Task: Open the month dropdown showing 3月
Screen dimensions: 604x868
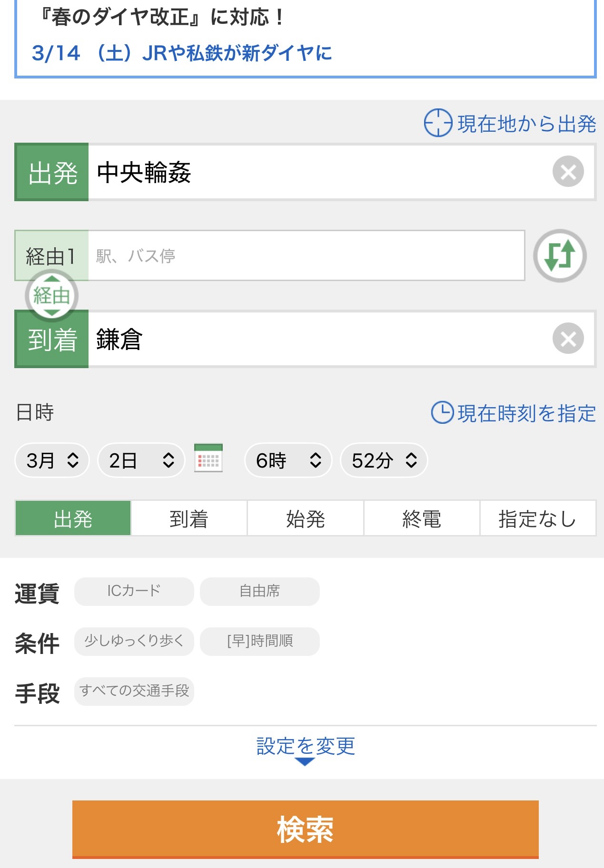Action: click(52, 460)
